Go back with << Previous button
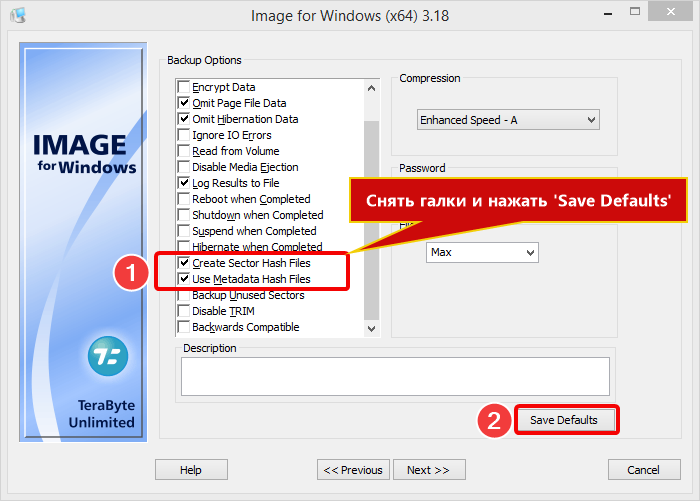700x501 pixels. pyautogui.click(x=353, y=470)
